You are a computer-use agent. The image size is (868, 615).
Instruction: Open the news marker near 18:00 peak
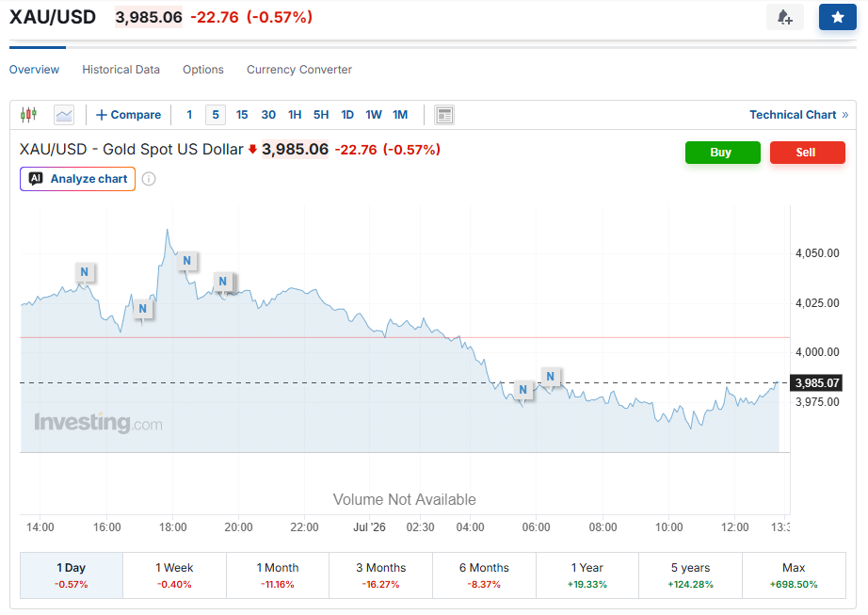click(x=187, y=261)
